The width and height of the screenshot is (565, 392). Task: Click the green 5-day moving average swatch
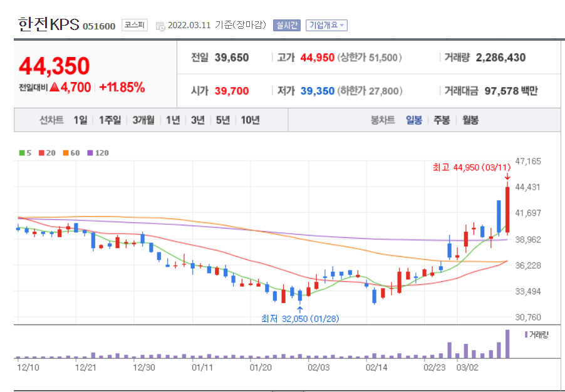point(22,153)
